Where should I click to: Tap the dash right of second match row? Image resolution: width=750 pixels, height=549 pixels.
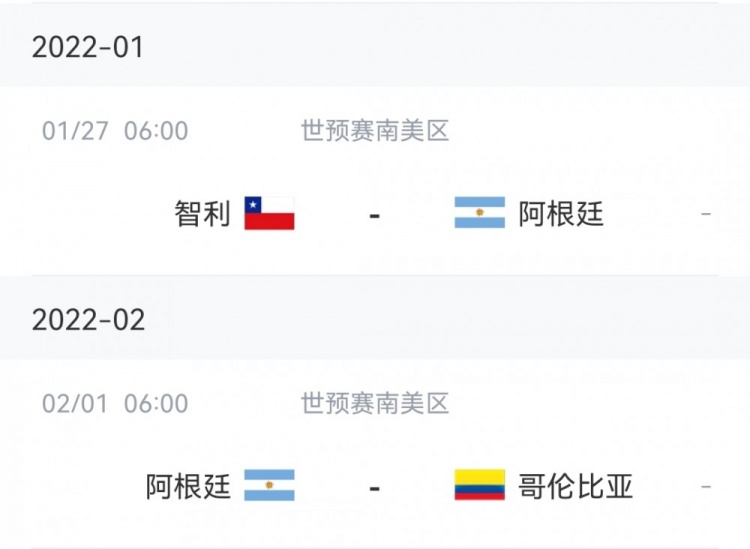click(706, 487)
